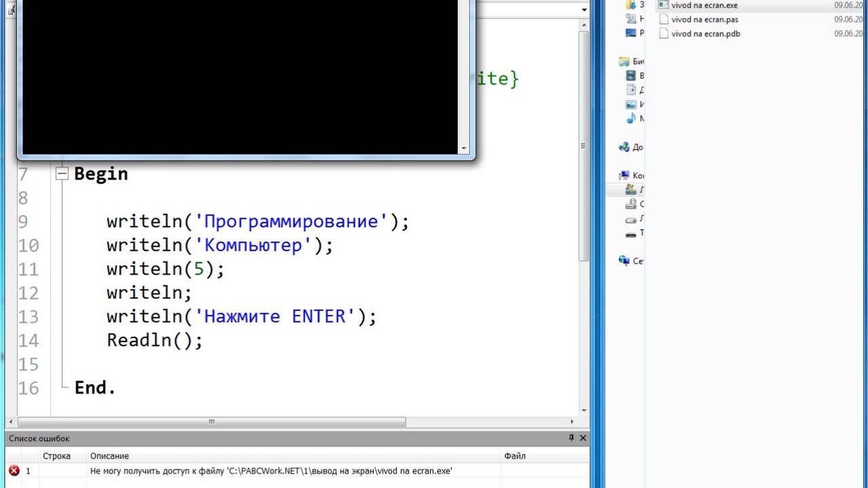Open the Network icon in Explorer sidebar
Viewport: 868px width, 488px height.
624,261
